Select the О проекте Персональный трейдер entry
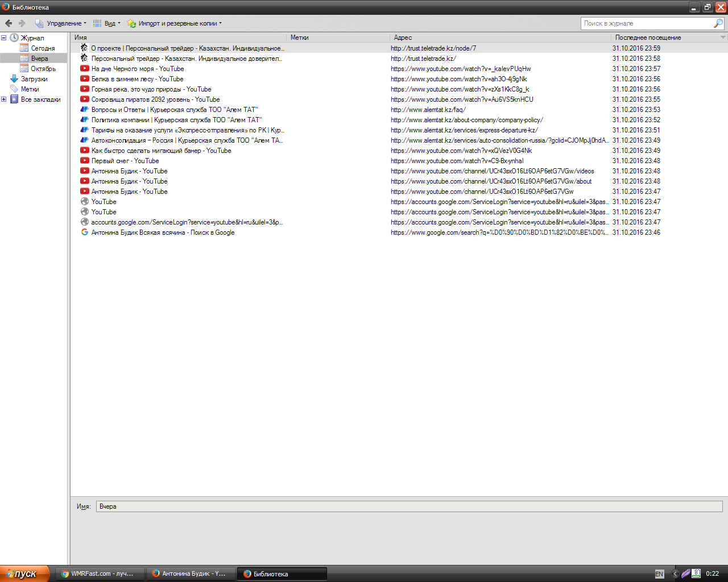The height and width of the screenshot is (582, 728). coord(399,48)
